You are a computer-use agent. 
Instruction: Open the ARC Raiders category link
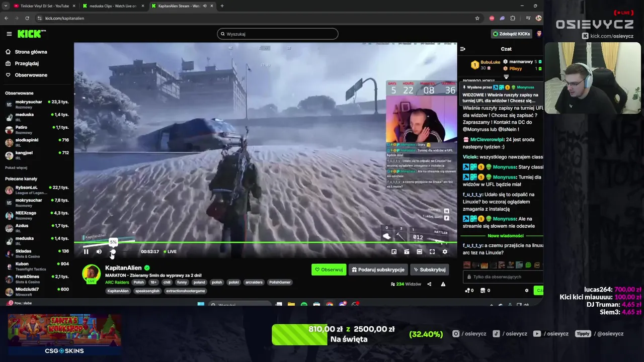117,282
